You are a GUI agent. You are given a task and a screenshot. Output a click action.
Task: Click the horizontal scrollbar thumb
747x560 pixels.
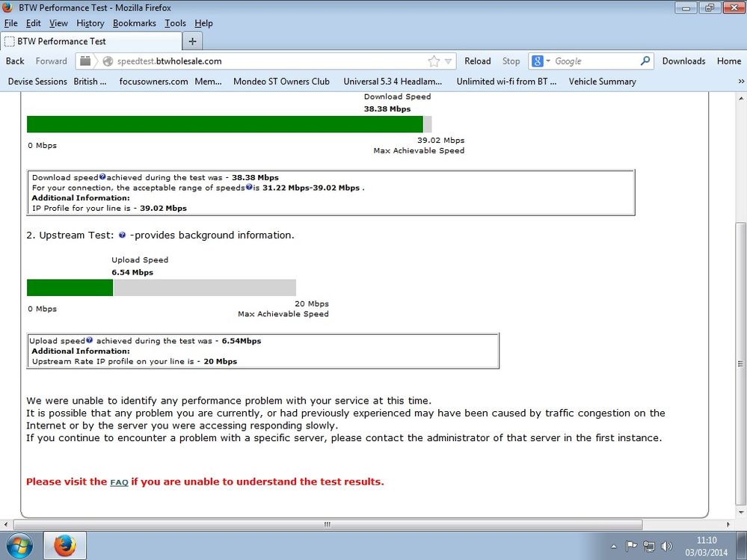coord(328,525)
